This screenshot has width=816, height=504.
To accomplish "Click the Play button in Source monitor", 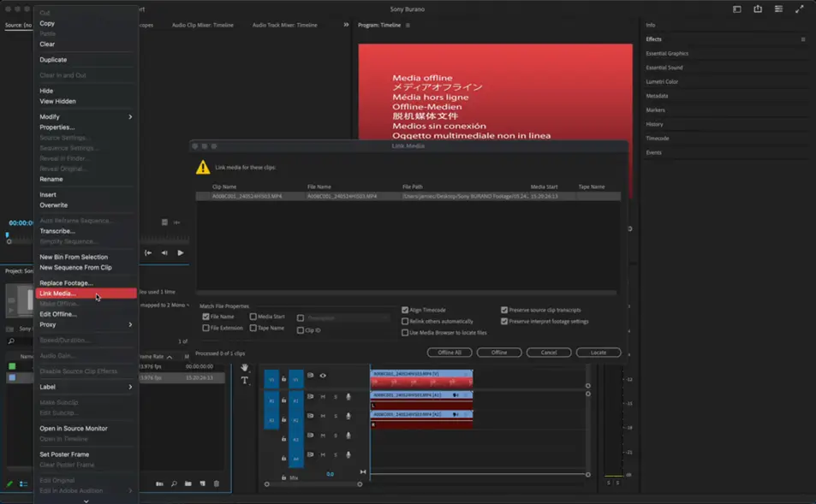I will (x=181, y=253).
